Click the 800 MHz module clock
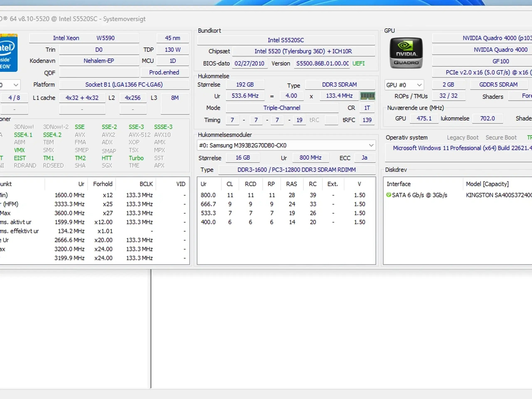This screenshot has width=532, height=399. [310, 158]
